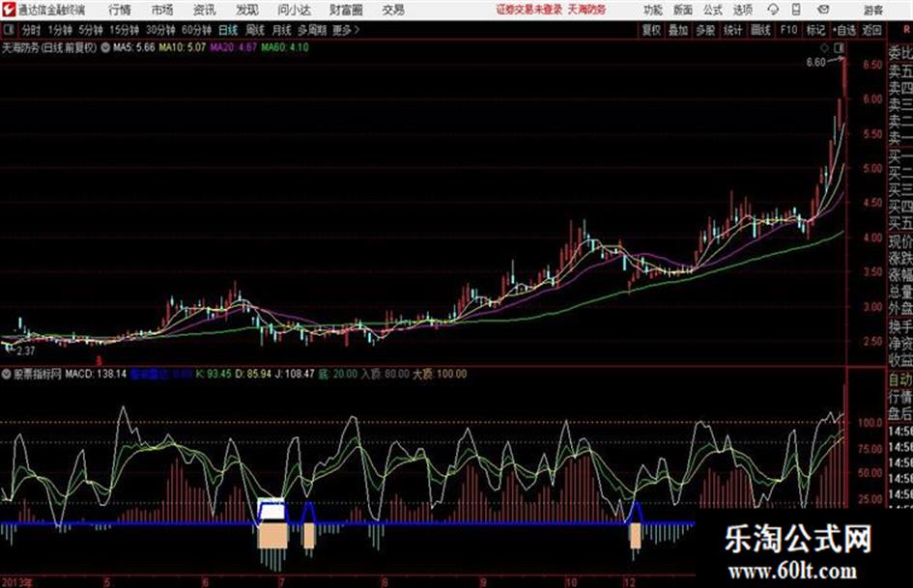Select the 周线 weekly chart tab
Viewport: 913px width, 588px height.
click(x=255, y=30)
